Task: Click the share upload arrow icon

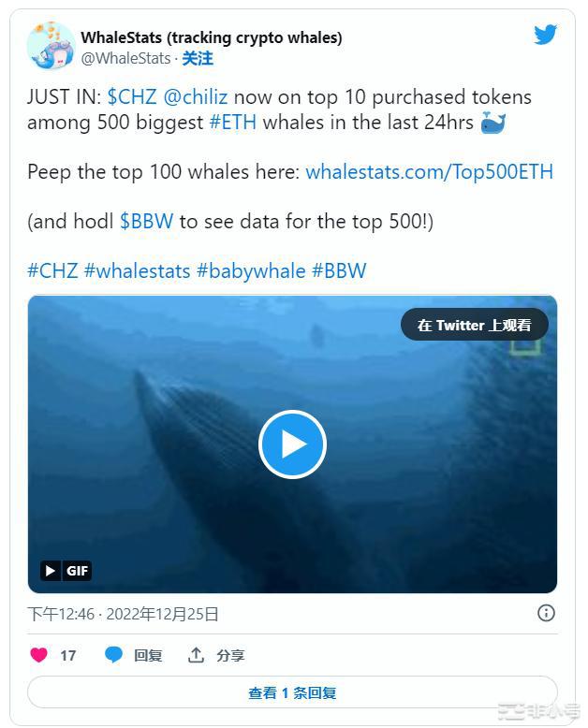Action: (x=196, y=655)
